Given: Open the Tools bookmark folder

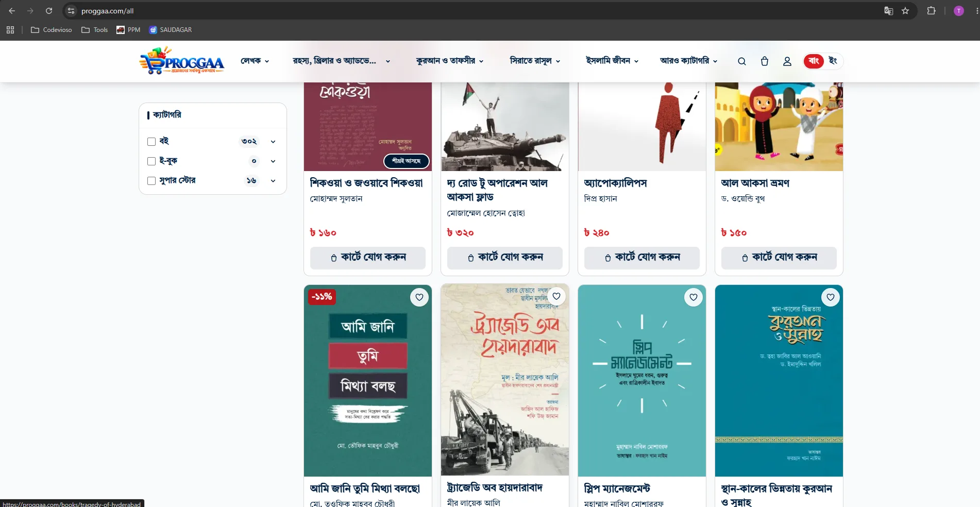Looking at the screenshot, I should pos(95,30).
